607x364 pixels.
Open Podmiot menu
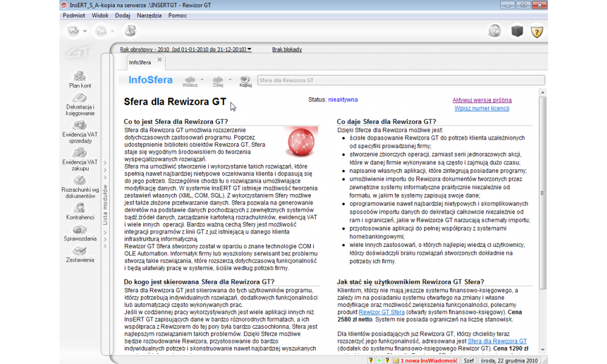pyautogui.click(x=73, y=16)
